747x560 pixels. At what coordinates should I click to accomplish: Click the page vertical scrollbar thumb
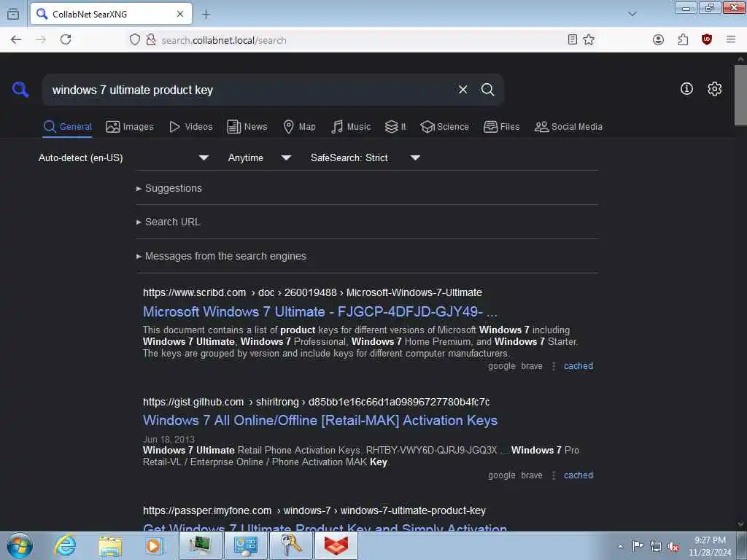pos(740,95)
